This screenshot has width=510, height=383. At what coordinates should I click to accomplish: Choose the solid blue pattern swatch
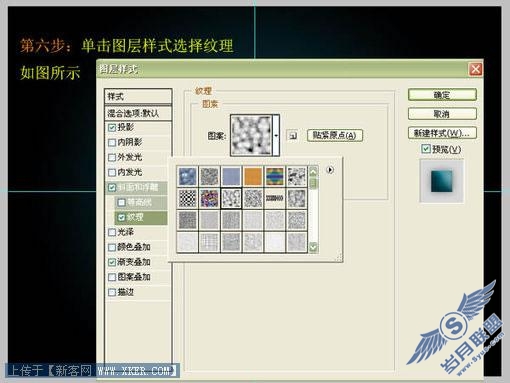(x=231, y=176)
